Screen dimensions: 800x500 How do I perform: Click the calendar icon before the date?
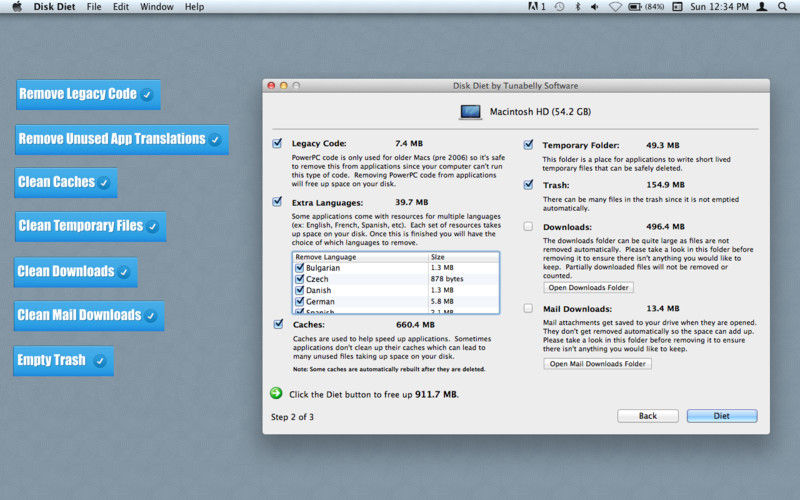click(678, 7)
